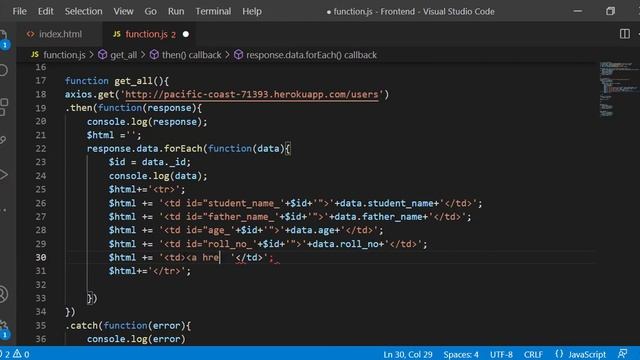Open the Terminal menu
The width and height of the screenshot is (640, 360).
[x=213, y=11]
